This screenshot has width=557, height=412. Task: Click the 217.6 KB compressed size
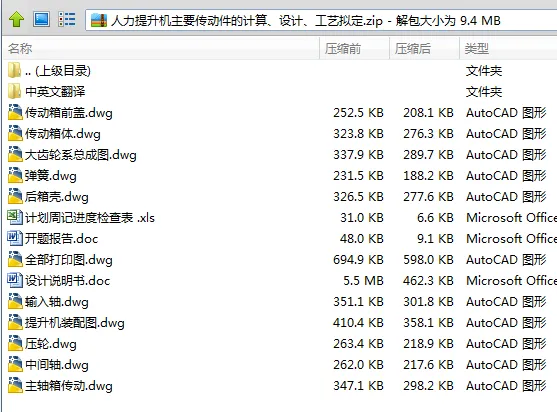428,364
